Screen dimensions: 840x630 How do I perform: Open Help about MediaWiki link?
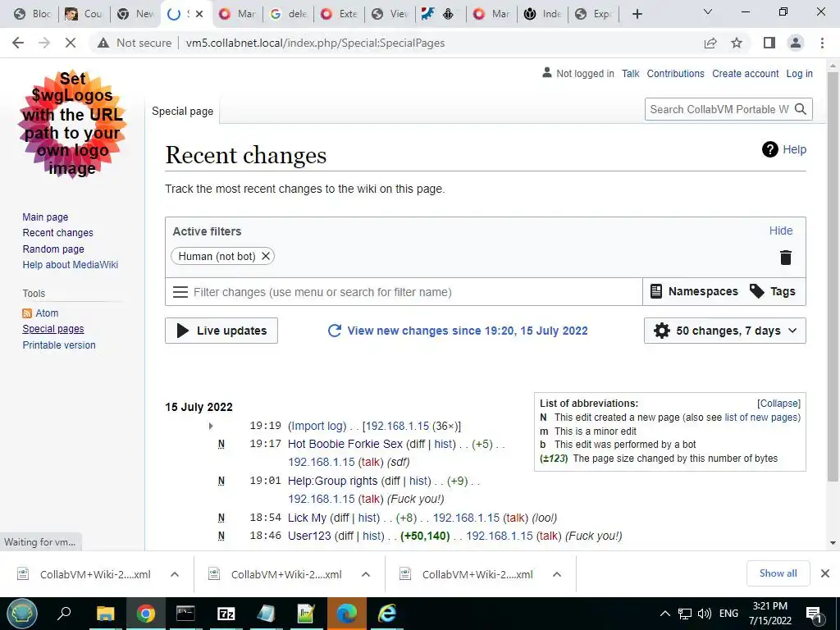coord(71,265)
